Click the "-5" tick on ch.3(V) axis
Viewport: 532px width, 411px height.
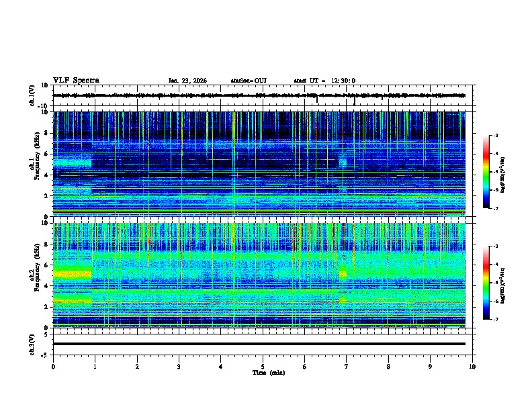[46, 355]
